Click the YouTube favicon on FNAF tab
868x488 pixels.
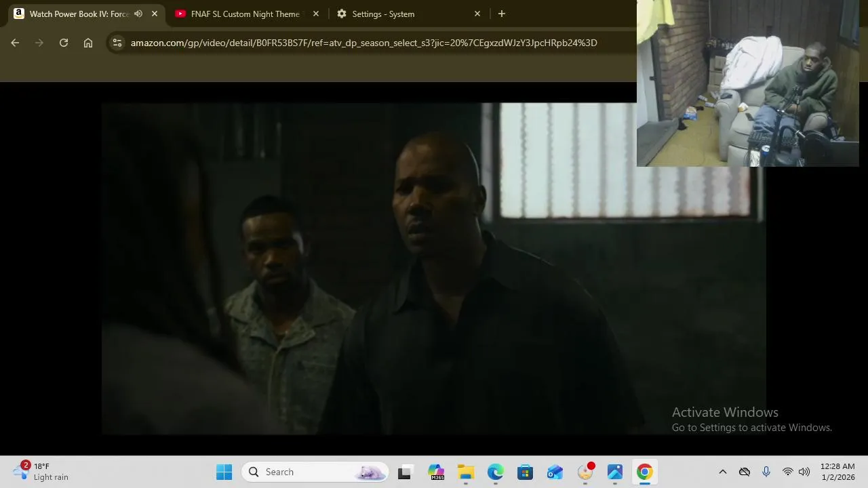pos(180,14)
